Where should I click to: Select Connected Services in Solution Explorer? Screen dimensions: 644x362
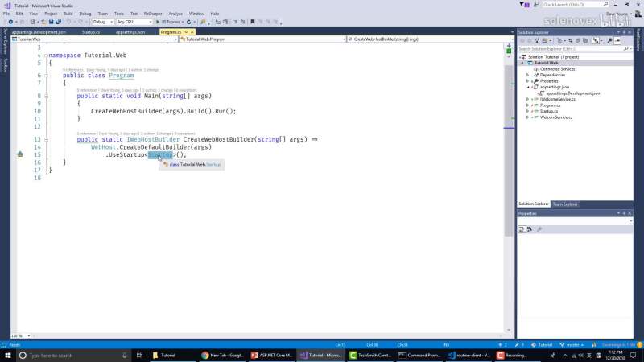[557, 69]
